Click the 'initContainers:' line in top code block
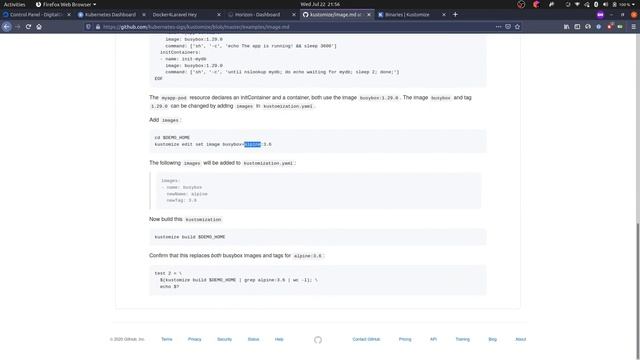The width and height of the screenshot is (640, 360). click(x=180, y=53)
